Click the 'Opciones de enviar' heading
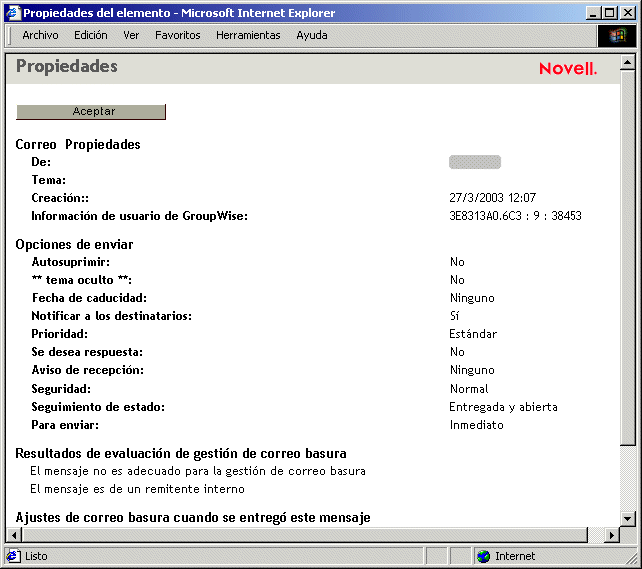 [x=75, y=244]
